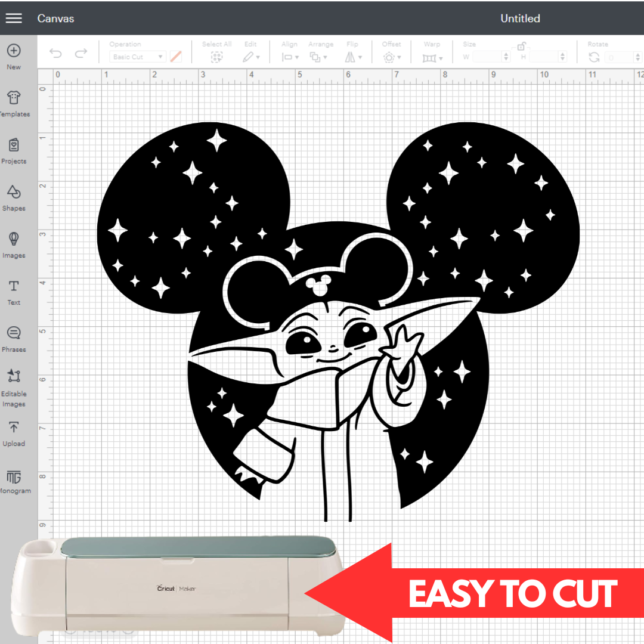This screenshot has width=644, height=644.
Task: Toggle the size aspect ratio lock
Action: click(521, 46)
